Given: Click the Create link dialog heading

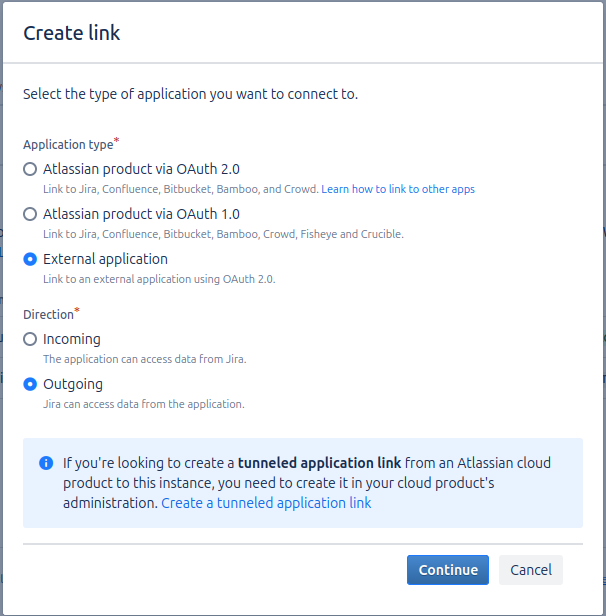Looking at the screenshot, I should pyautogui.click(x=72, y=33).
